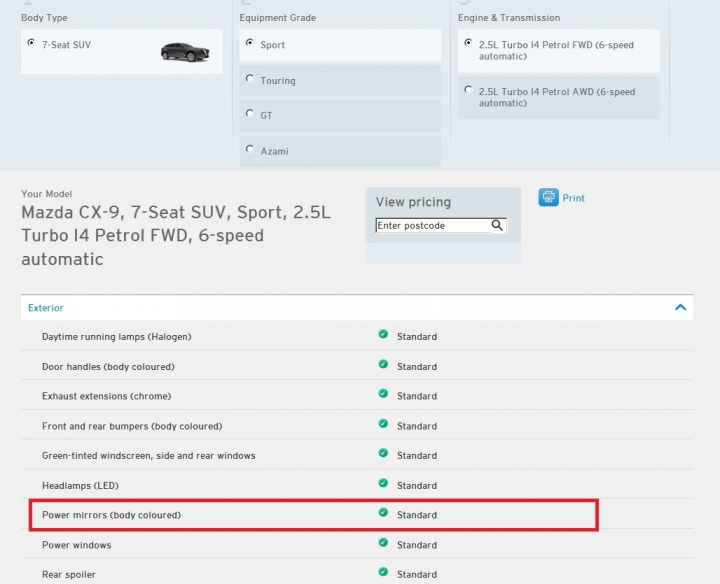
Task: Click the printer icon
Action: [x=548, y=197]
